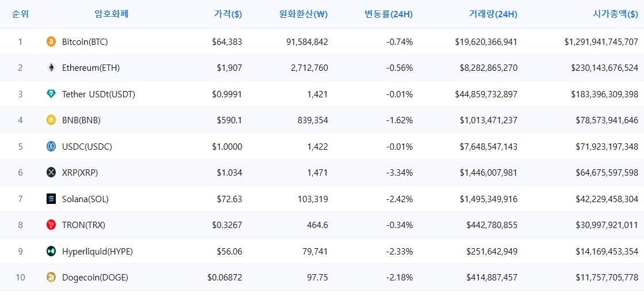Select the Hyperliquid price $56.06

coord(229,251)
